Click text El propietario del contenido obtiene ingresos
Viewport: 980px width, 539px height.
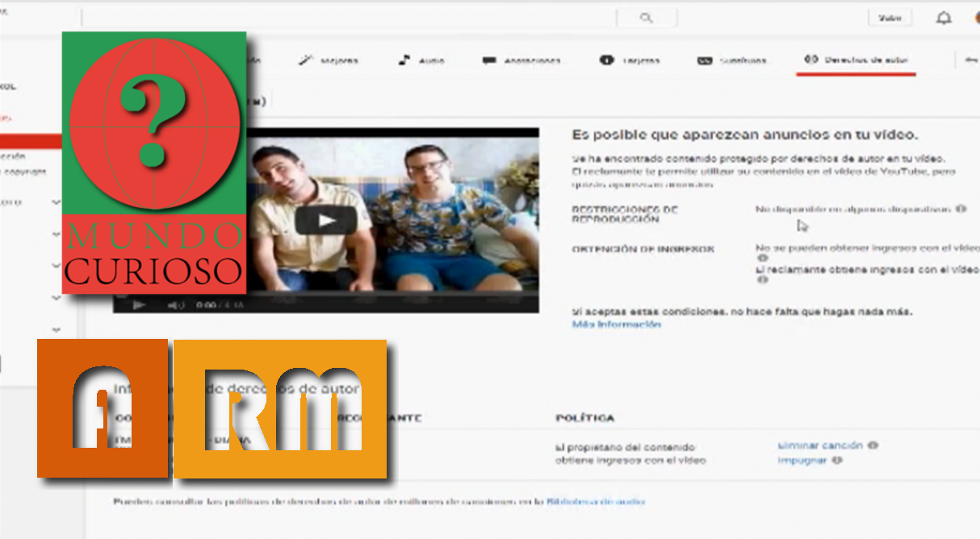click(630, 453)
